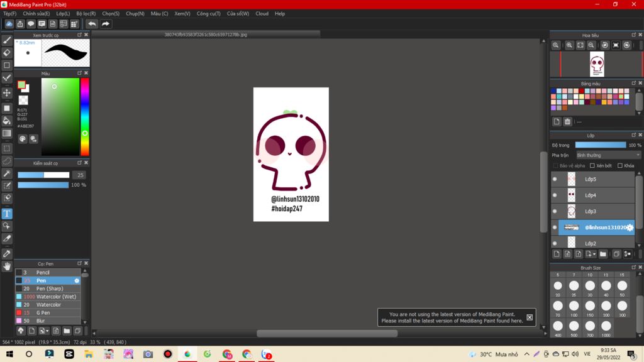Hide the Lớp3 layer
The height and width of the screenshot is (362, 644).
555,211
